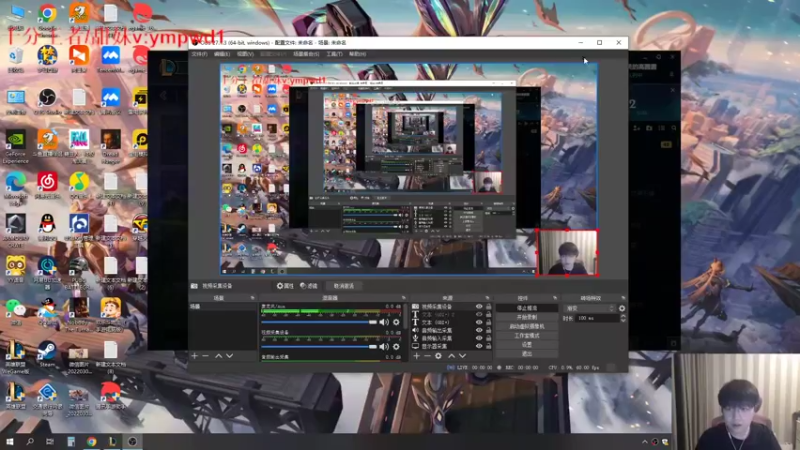Open source properties gear below Sources list
Screen dimensions: 800x450
coord(438,356)
